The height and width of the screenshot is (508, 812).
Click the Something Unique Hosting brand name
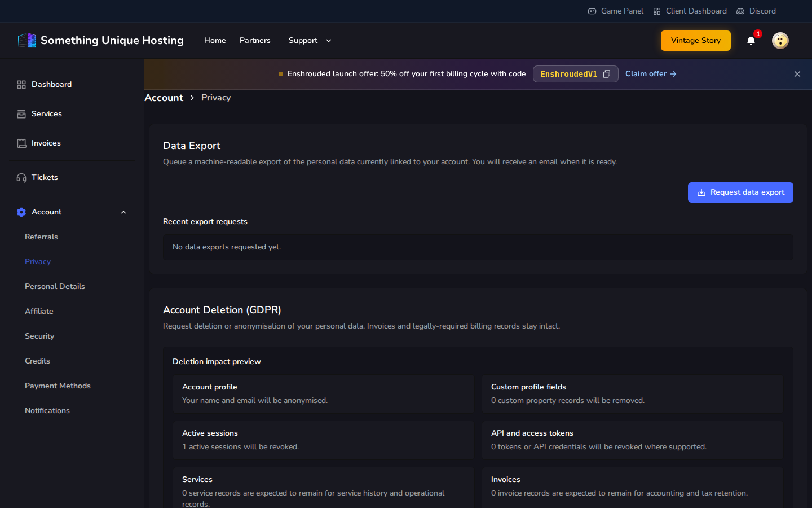click(112, 40)
